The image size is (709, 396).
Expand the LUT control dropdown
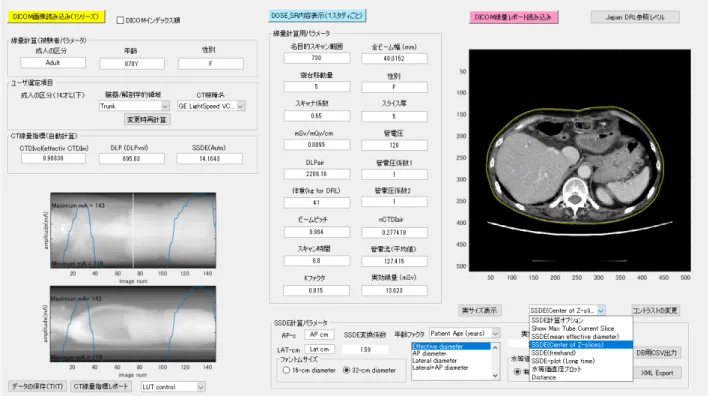coord(173,387)
